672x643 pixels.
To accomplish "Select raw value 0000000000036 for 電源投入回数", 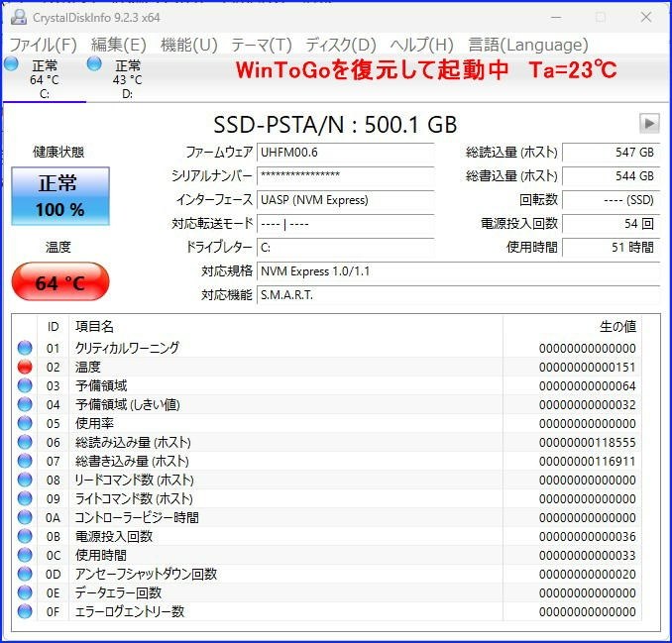I will 587,537.
